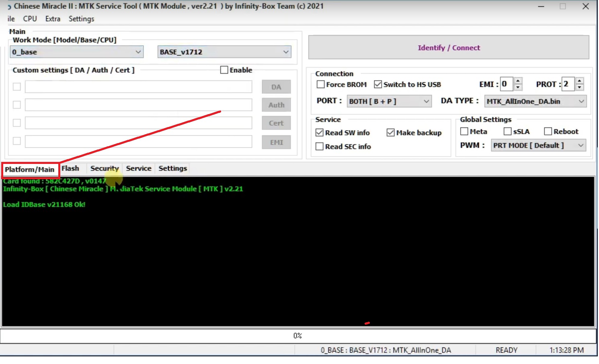Switch to the Platform/Main tab
This screenshot has height=364, width=599.
pyautogui.click(x=30, y=170)
